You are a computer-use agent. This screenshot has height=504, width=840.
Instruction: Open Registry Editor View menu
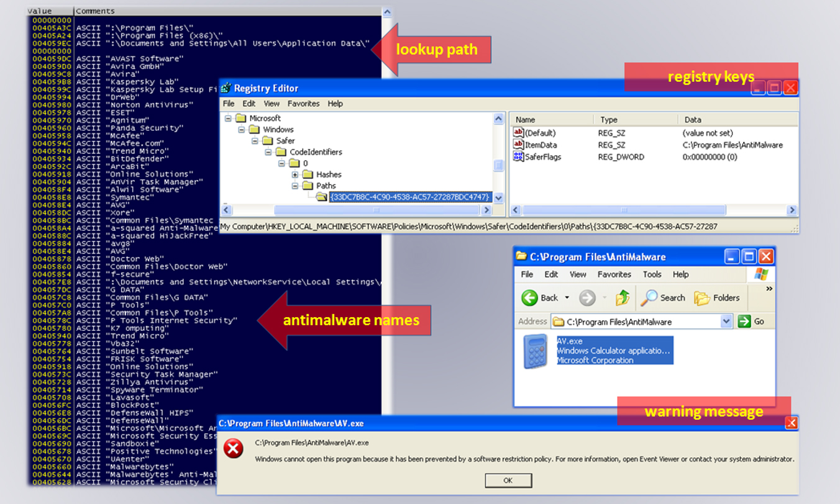click(272, 104)
